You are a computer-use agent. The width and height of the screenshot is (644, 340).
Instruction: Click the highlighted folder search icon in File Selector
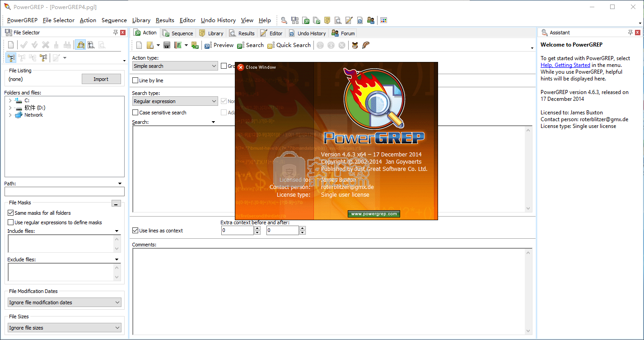pyautogui.click(x=80, y=45)
